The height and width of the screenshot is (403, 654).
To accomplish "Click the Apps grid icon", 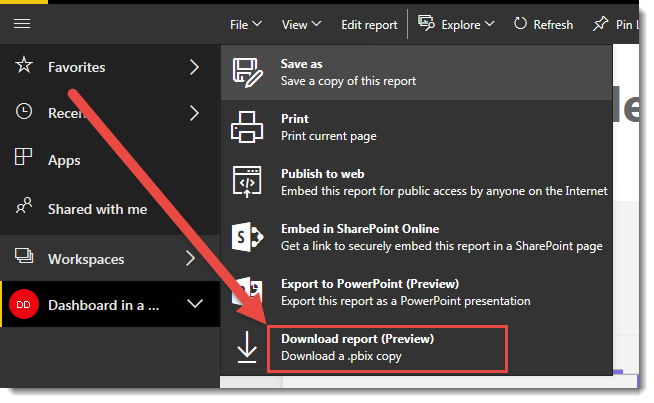I will point(23,157).
